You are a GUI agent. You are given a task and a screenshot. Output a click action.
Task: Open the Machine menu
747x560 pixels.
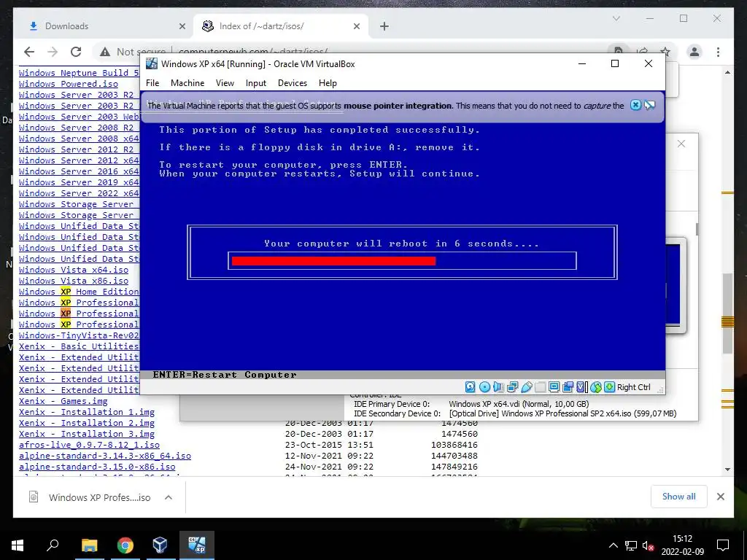tap(187, 83)
